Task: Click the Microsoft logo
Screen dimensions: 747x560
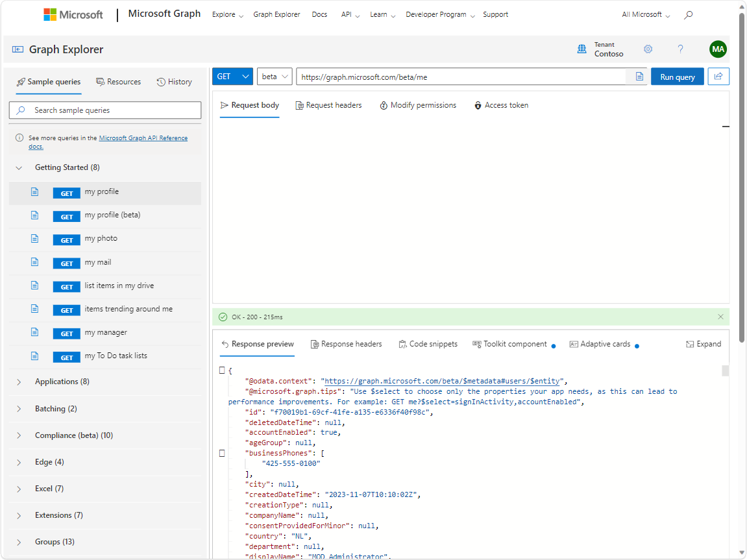Action: pos(73,15)
